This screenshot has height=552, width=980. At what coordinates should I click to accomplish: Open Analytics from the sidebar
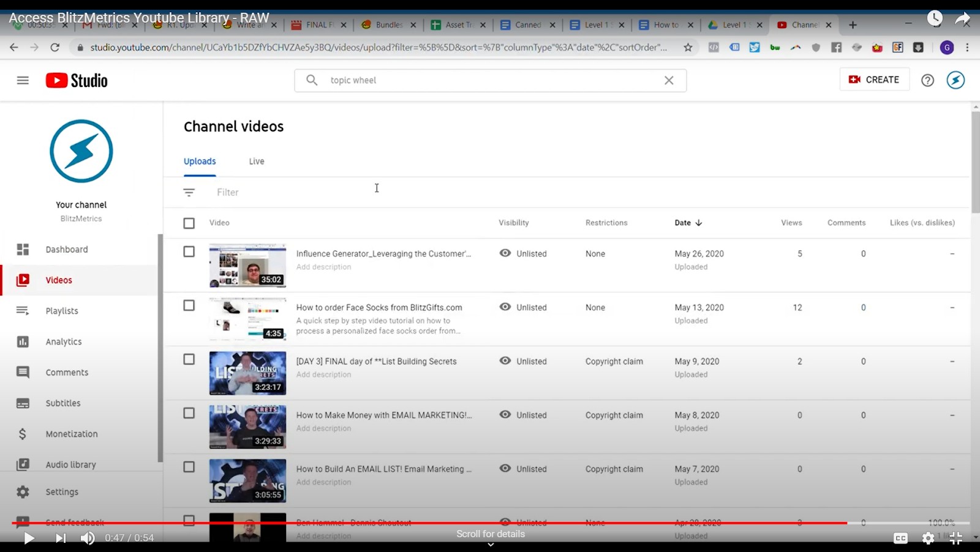(63, 341)
